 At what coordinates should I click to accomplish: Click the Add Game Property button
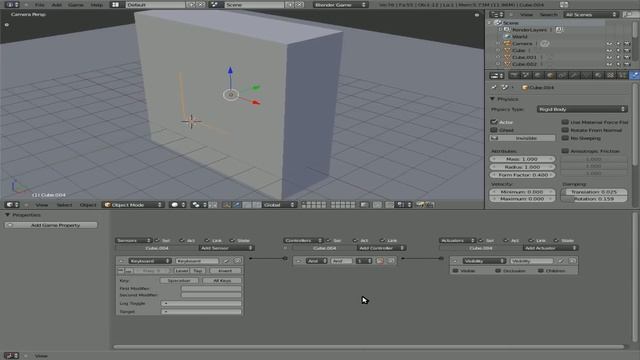tap(51, 225)
